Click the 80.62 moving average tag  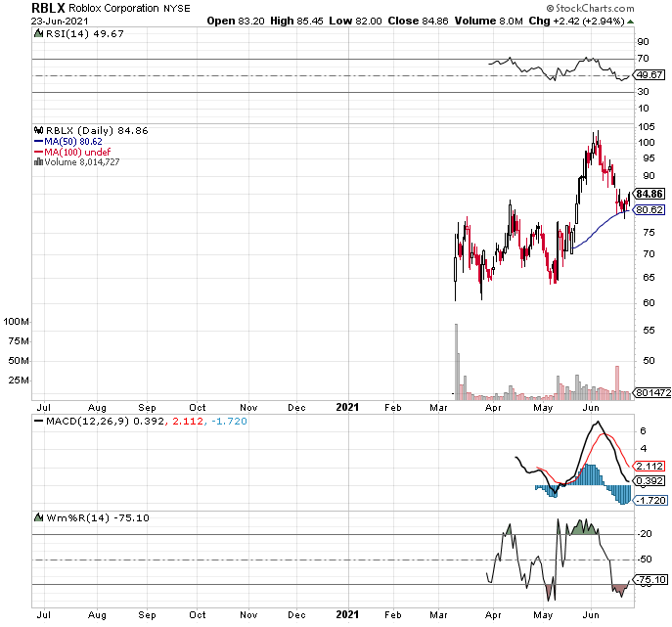(650, 209)
